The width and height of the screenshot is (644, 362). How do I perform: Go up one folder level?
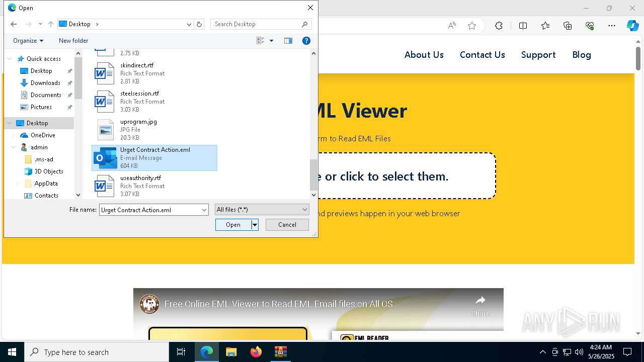(x=51, y=24)
